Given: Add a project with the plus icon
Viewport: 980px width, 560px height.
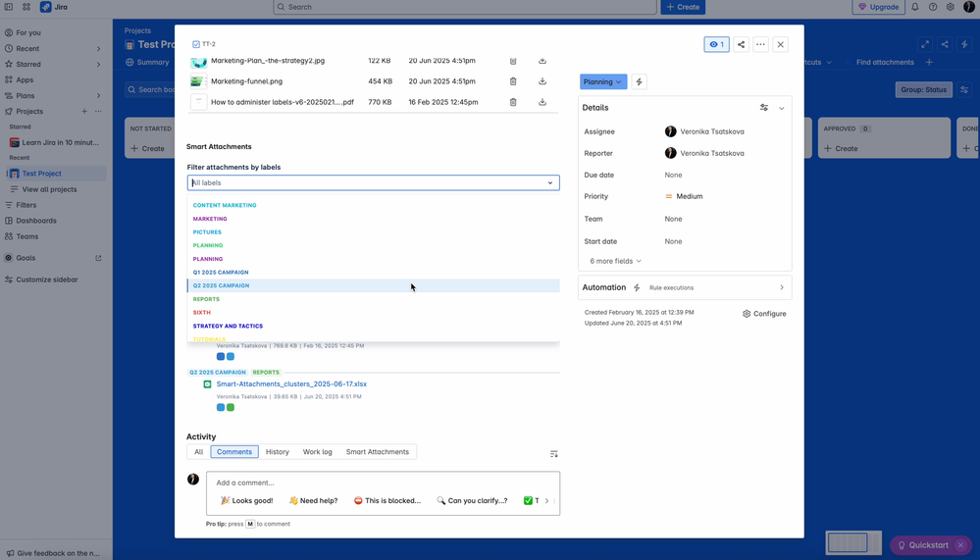Looking at the screenshot, I should [x=84, y=111].
